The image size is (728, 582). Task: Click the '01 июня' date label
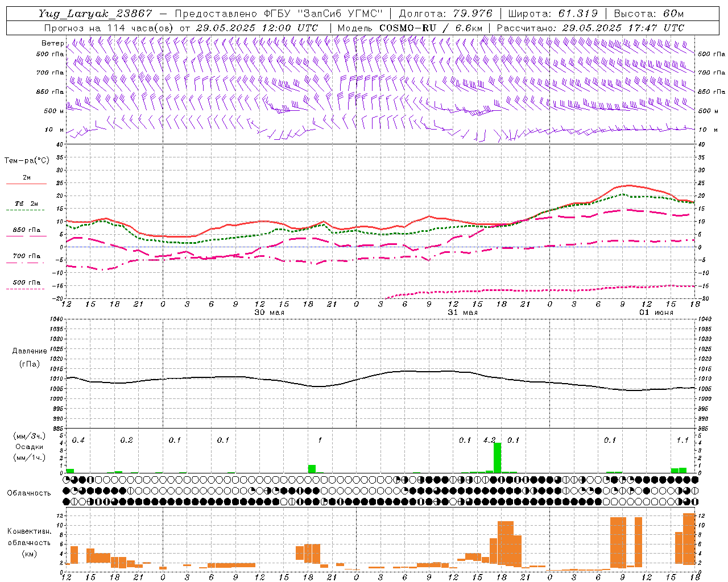tap(656, 313)
